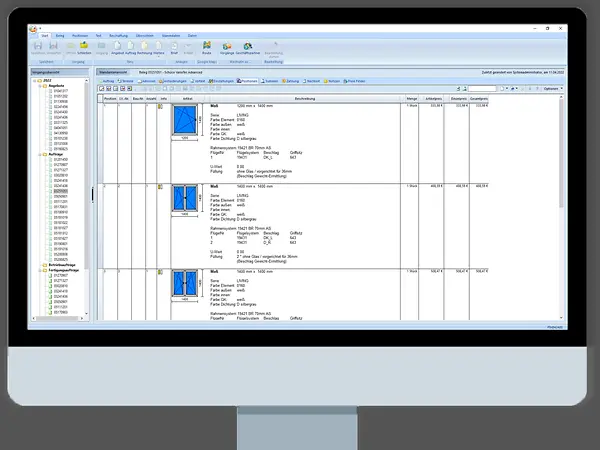Collapse the Angebote tree node
600x450 pixels.
tap(38, 87)
